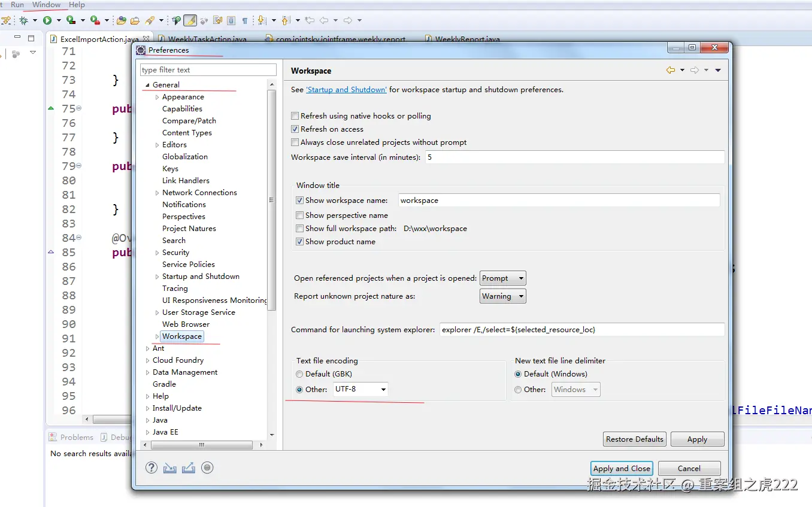The height and width of the screenshot is (507, 812).
Task: Minimize the left side panel icon
Action: coord(18,38)
